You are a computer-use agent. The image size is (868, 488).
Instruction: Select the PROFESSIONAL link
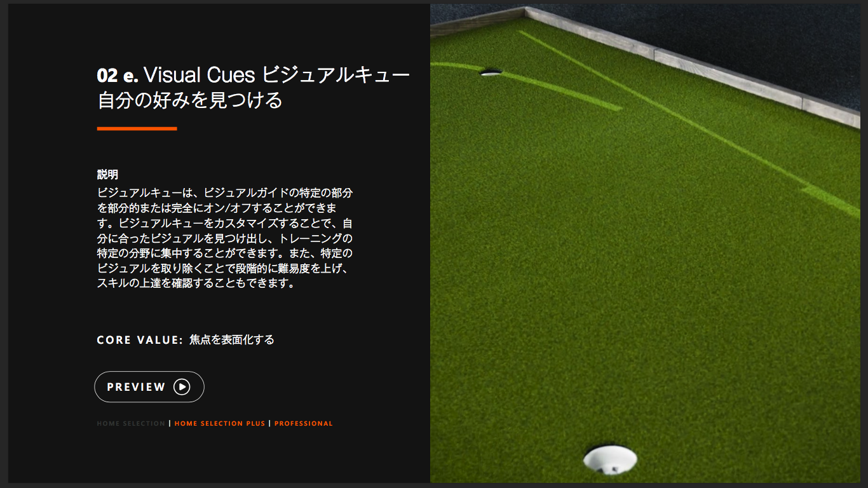click(x=304, y=423)
